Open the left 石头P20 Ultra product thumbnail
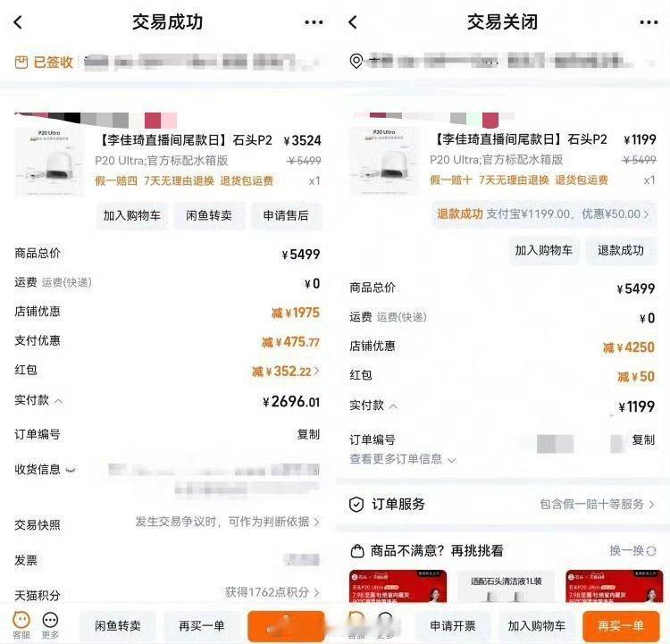 pos(49,162)
